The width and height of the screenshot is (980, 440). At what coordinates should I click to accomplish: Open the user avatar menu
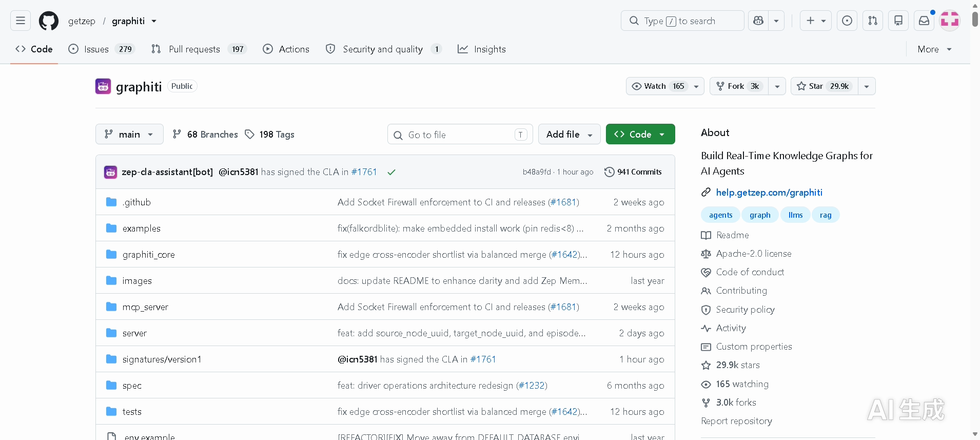[950, 21]
